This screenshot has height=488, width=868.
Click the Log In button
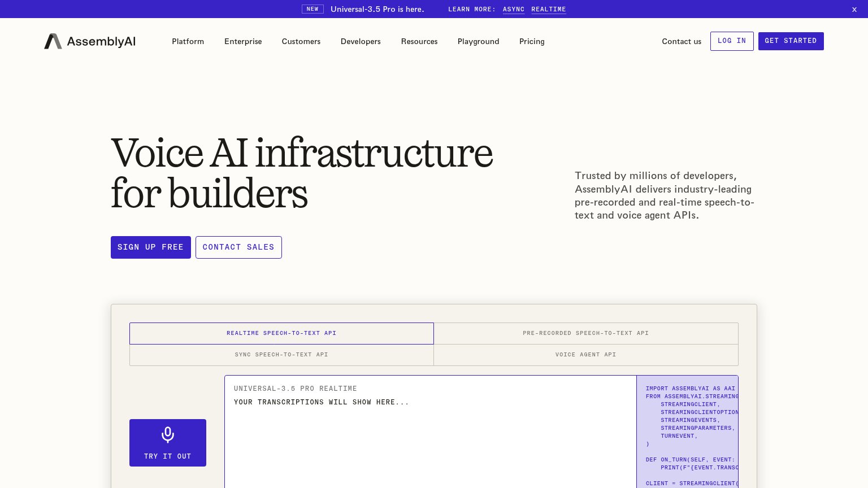tap(732, 41)
